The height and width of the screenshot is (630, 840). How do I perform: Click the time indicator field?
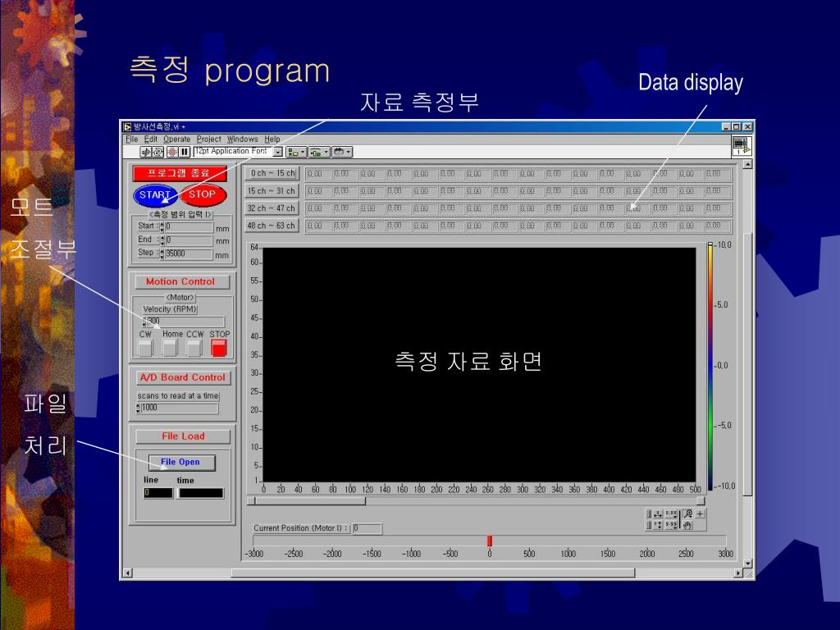point(201,493)
